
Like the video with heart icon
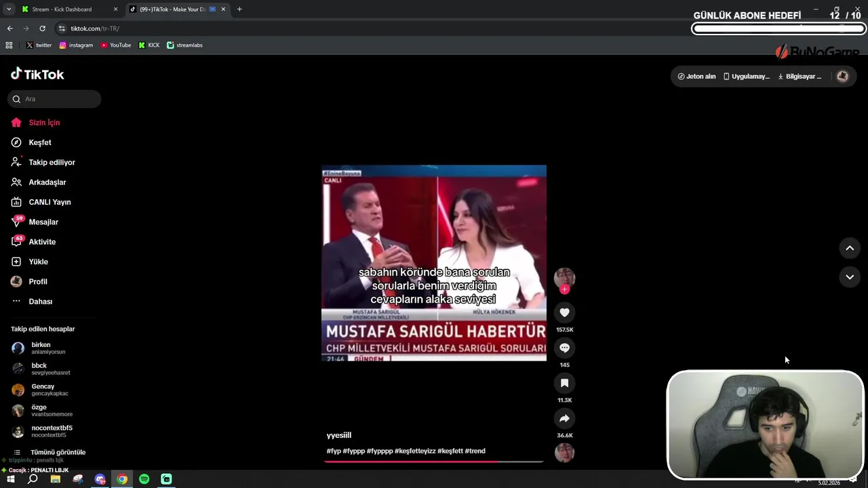(x=564, y=312)
